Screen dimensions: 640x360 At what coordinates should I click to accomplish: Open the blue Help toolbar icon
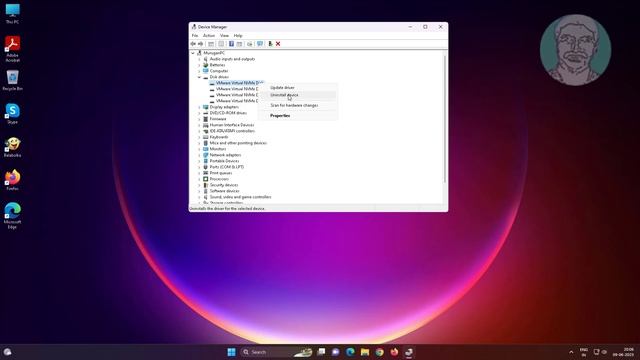pos(231,44)
